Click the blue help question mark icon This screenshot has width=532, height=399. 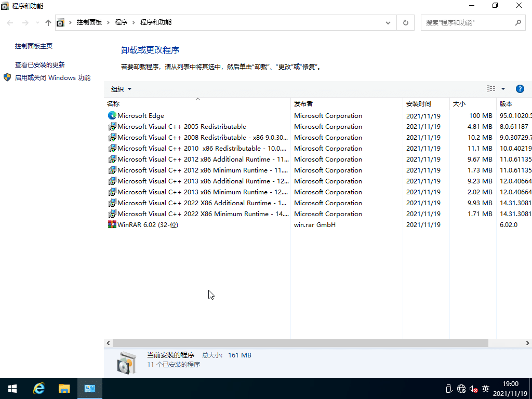pyautogui.click(x=520, y=89)
